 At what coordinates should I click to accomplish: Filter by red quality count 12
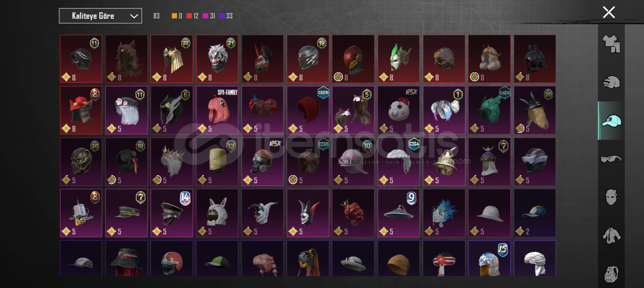193,16
